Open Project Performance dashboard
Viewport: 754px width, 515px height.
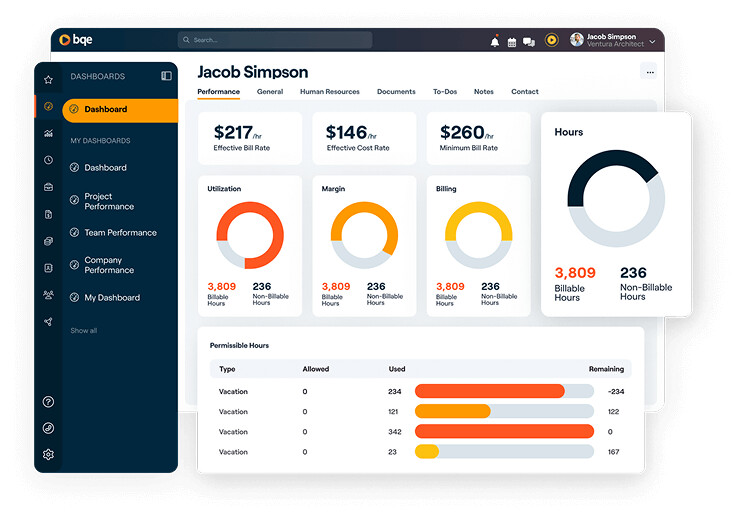(x=109, y=201)
